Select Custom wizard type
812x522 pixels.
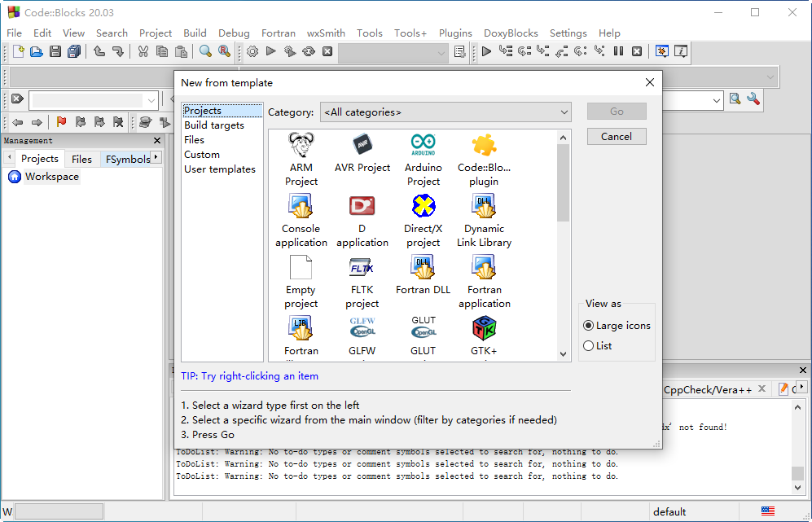click(202, 155)
